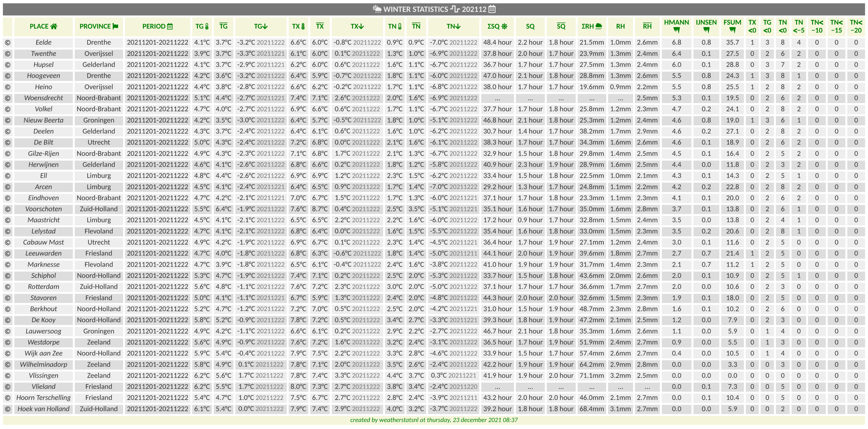Click the 35.7 FSUM value for Eelde
The image size is (868, 429).
click(x=732, y=42)
